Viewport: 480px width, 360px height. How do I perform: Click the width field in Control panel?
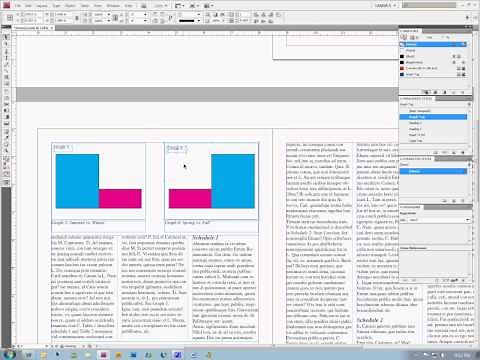coord(62,14)
